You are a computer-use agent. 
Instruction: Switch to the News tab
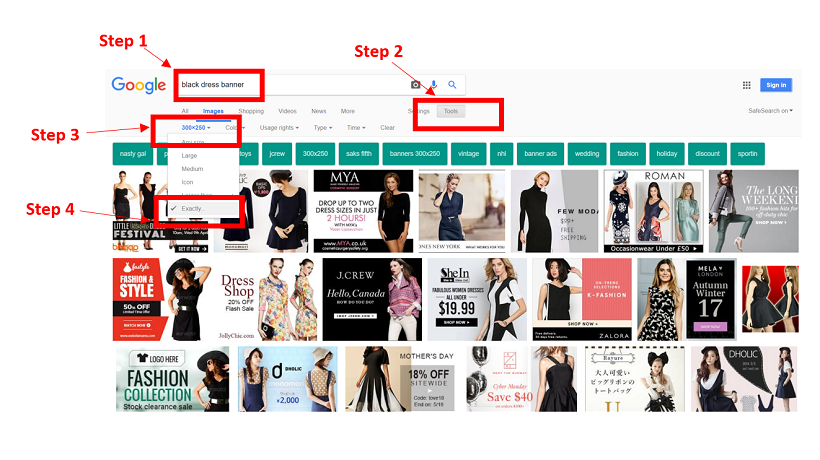point(318,111)
